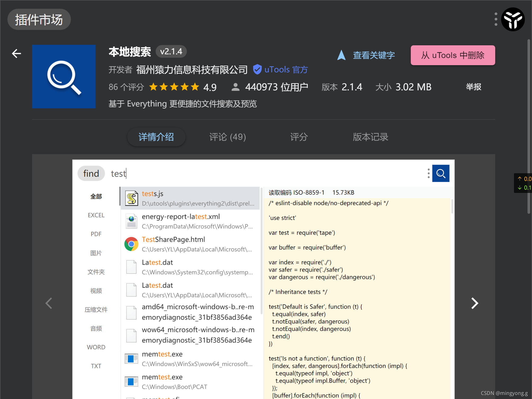Click the user count person icon
This screenshot has width=532, height=399.
(x=235, y=87)
